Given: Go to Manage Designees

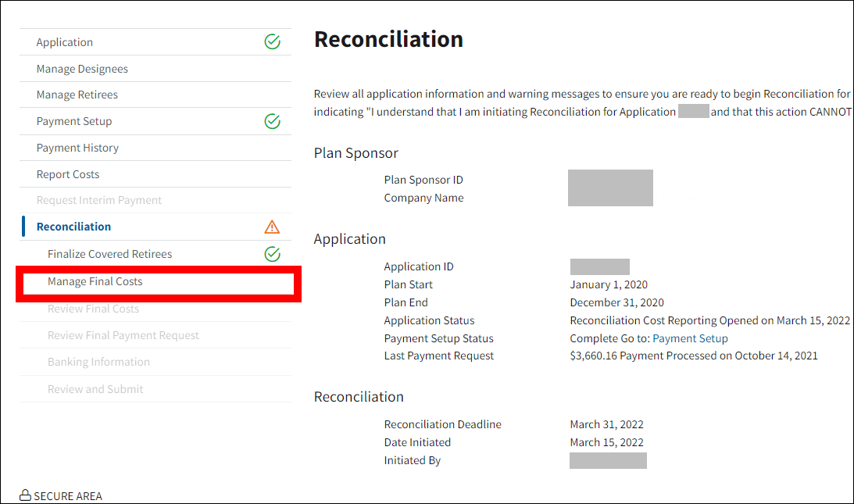Looking at the screenshot, I should pyautogui.click(x=82, y=69).
